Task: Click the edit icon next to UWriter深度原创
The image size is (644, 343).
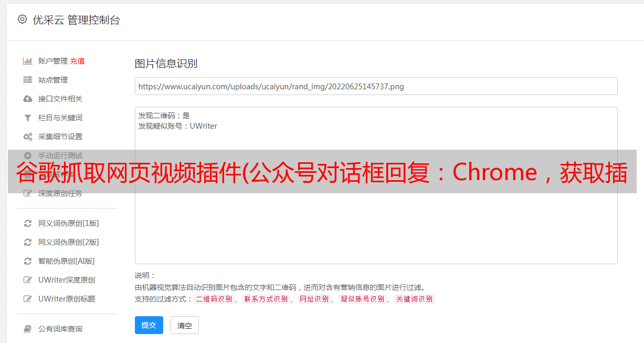Action: 28,280
